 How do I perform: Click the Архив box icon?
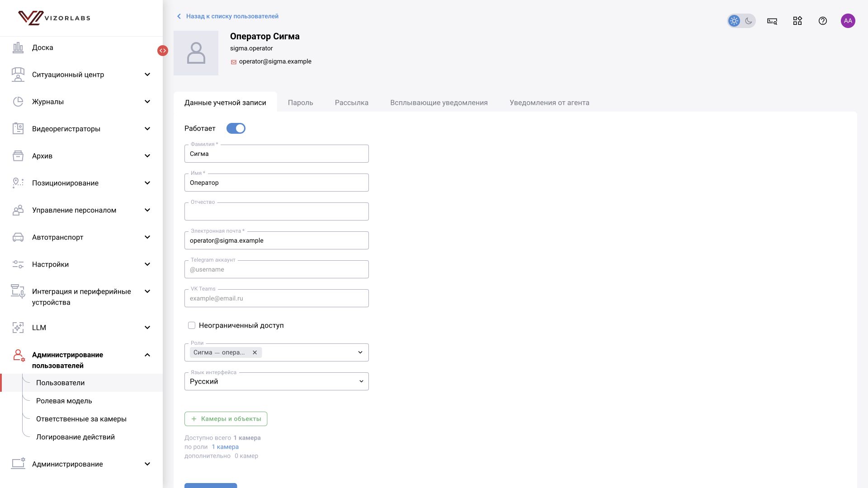click(x=18, y=156)
